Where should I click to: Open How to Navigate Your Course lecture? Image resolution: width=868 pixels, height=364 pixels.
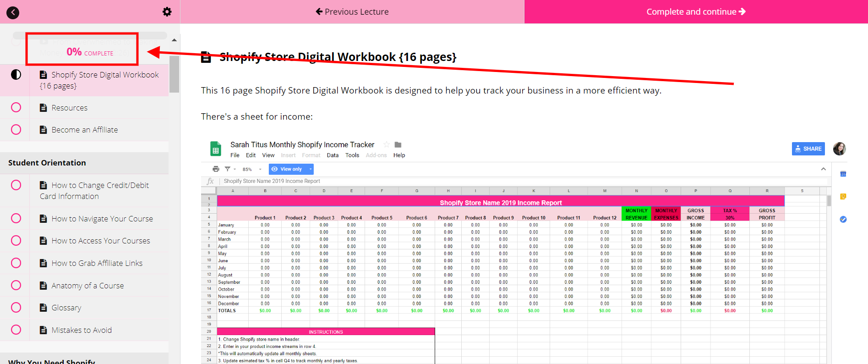click(102, 219)
